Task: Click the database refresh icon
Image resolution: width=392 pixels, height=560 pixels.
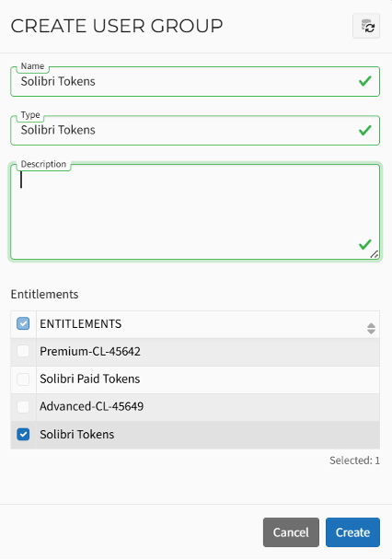Action: (366, 26)
